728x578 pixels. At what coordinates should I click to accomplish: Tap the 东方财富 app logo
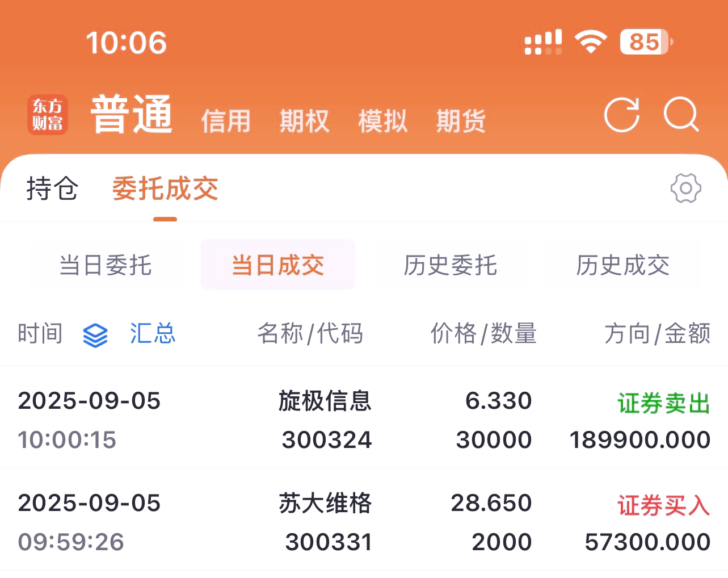(x=48, y=115)
